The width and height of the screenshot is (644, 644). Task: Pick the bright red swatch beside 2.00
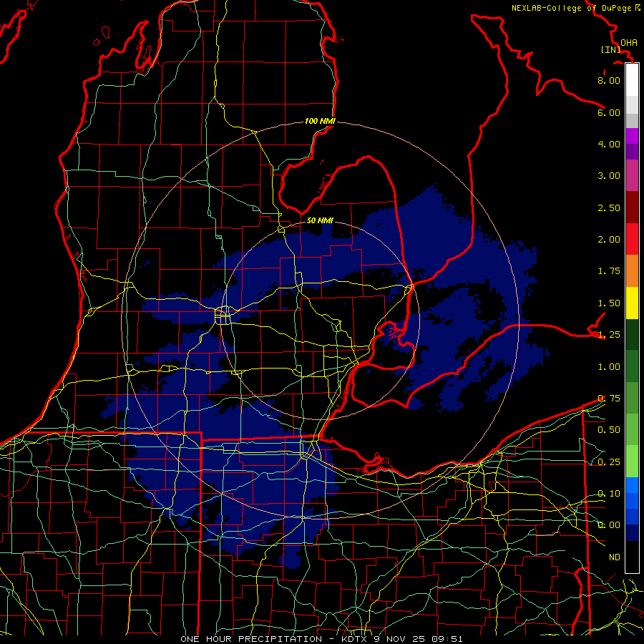point(632,239)
